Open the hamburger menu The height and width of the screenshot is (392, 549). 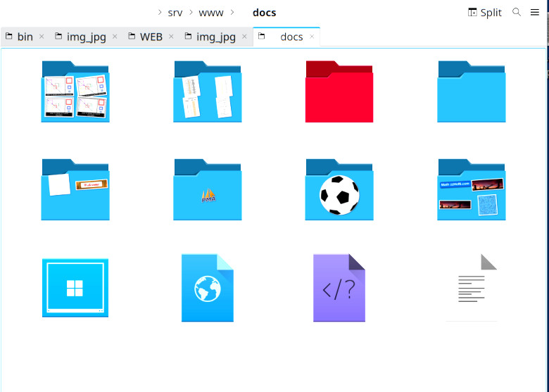(535, 13)
